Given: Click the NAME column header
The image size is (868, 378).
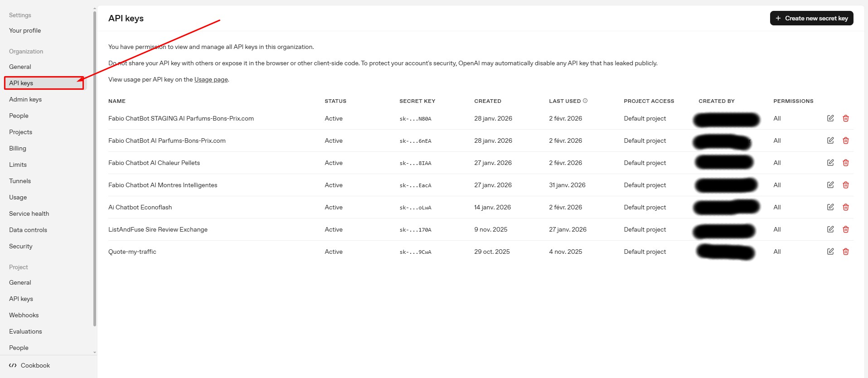Looking at the screenshot, I should tap(117, 101).
